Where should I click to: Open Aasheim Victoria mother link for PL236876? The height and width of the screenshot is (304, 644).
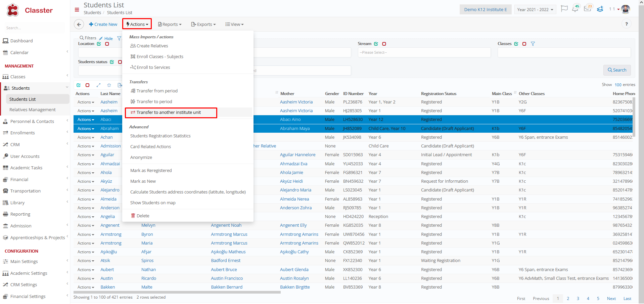(x=296, y=102)
